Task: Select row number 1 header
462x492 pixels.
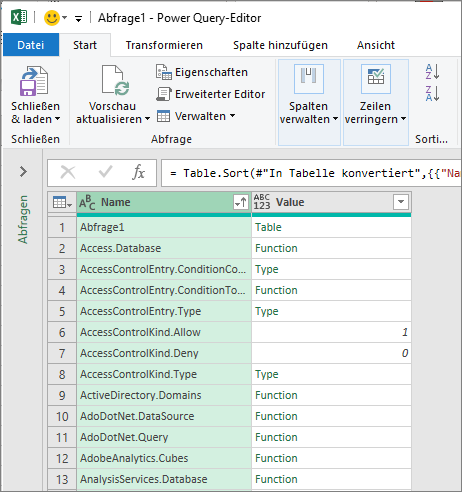Action: pos(62,228)
